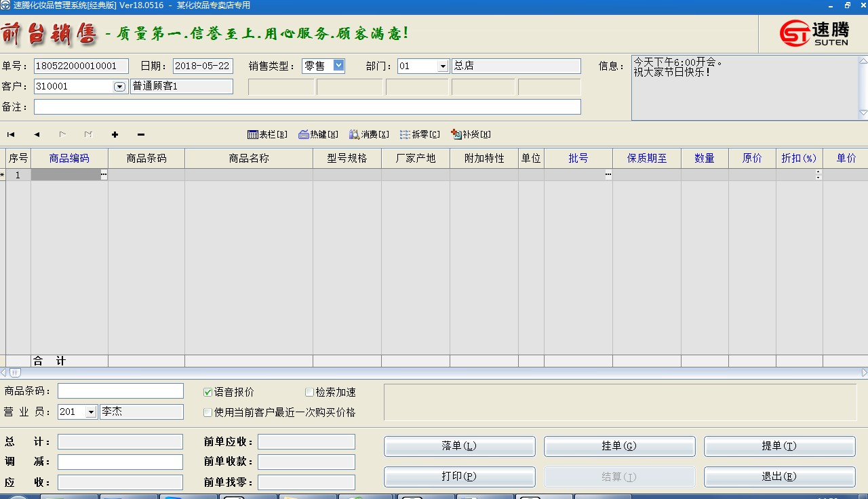Click the 数量 column header

tap(705, 158)
